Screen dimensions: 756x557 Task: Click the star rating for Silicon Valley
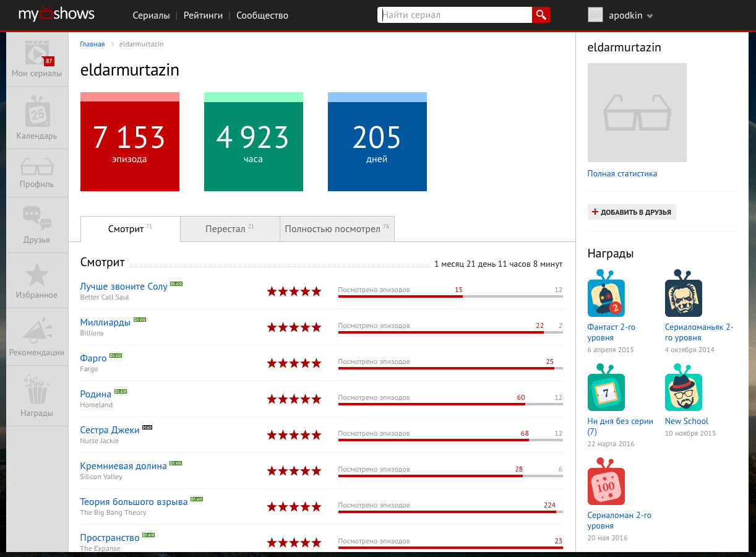(294, 471)
